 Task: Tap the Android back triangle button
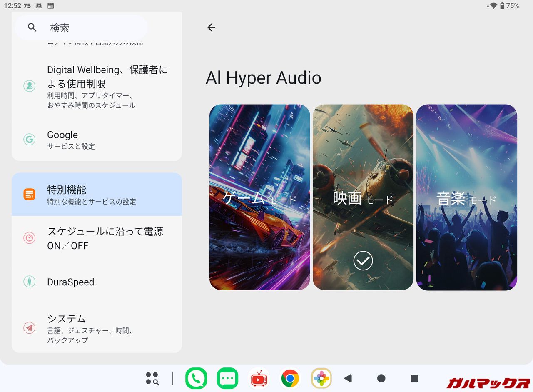click(348, 378)
